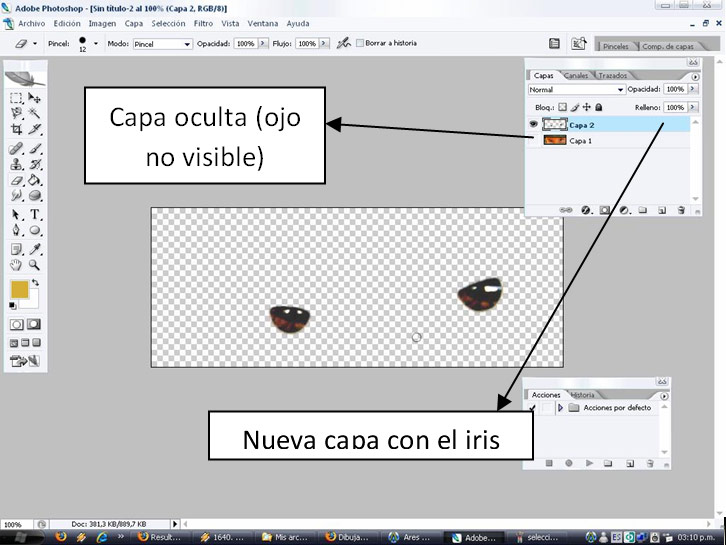
Task: Open the Filtro menu
Action: (x=203, y=23)
